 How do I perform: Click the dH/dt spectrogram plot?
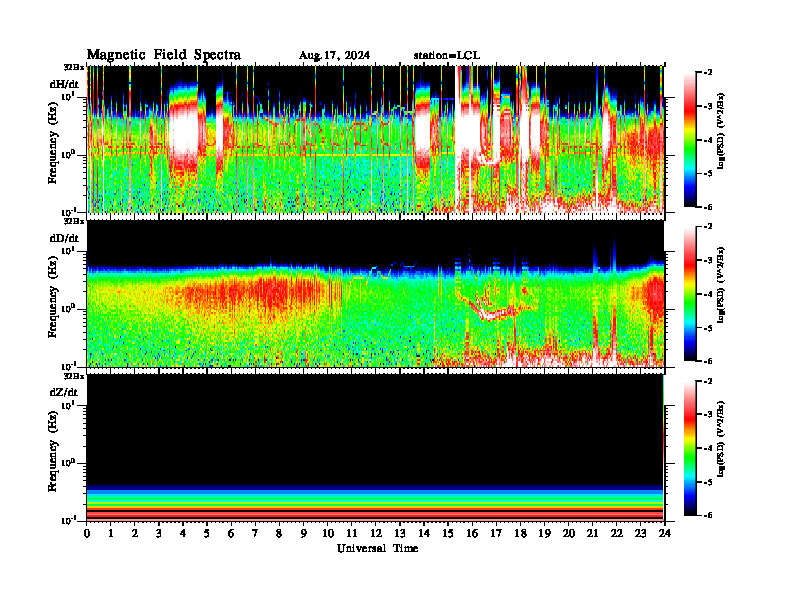coord(375,139)
